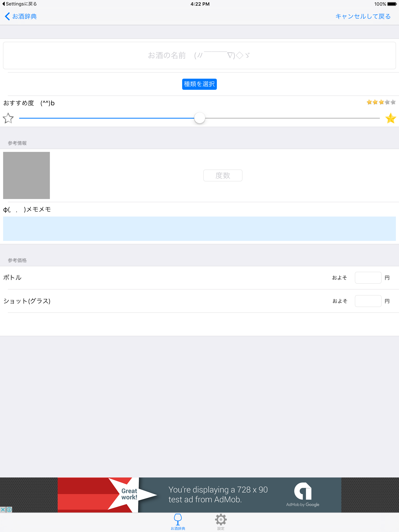Click the ショット(グラス) row label
The height and width of the screenshot is (532, 399).
point(27,301)
